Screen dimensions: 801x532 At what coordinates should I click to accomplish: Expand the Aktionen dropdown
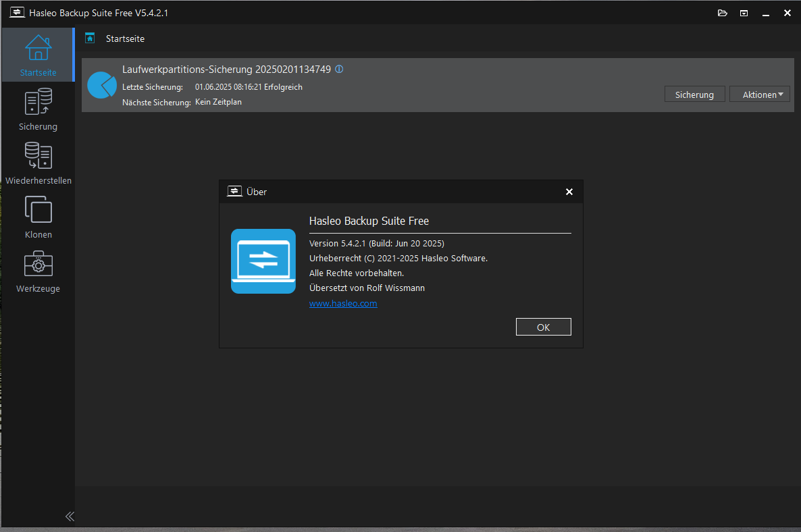click(760, 95)
